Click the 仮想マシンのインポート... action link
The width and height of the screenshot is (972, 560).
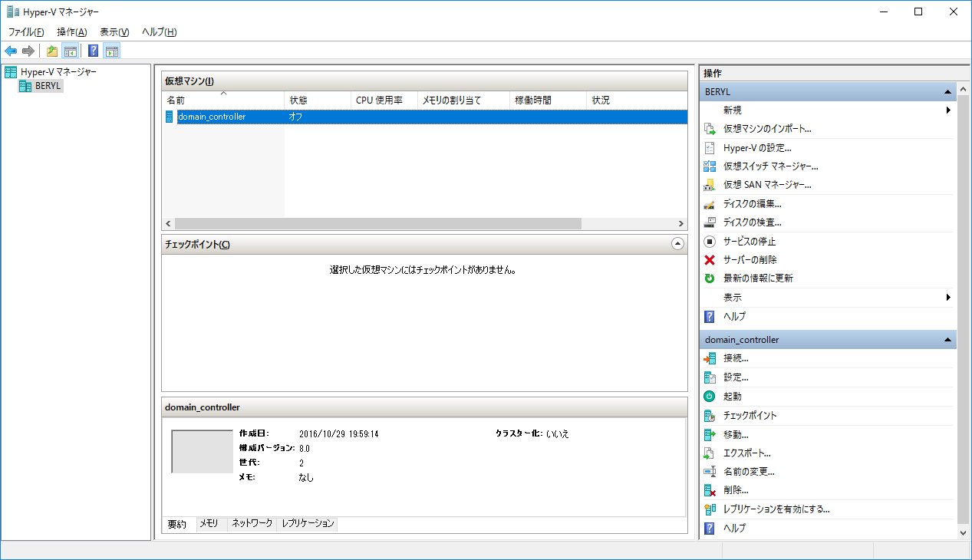tap(767, 129)
